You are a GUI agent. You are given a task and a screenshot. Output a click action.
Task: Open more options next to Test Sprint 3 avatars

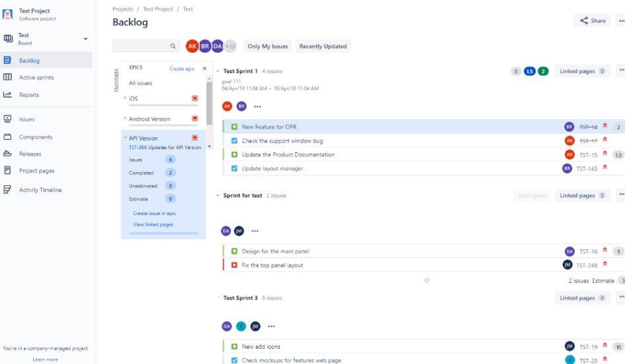tap(271, 326)
